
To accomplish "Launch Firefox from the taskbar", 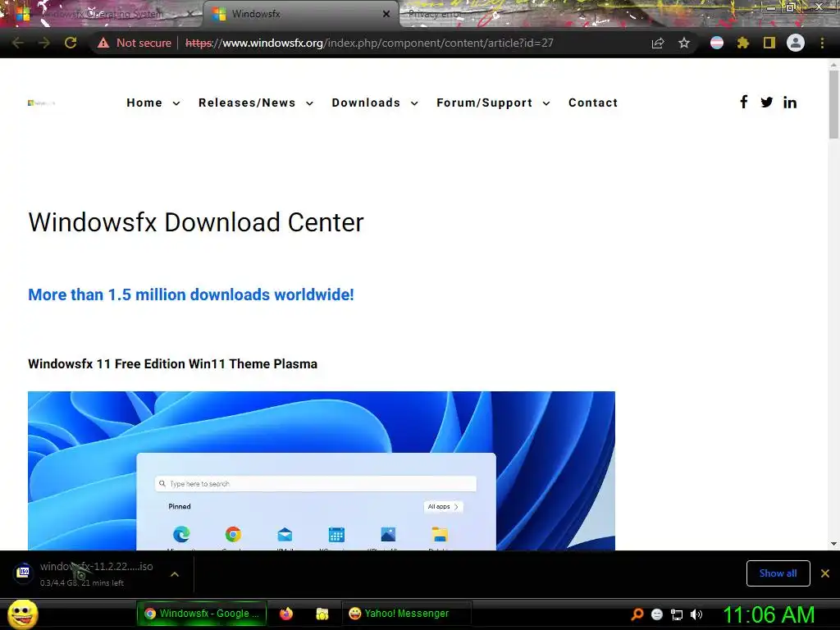I will point(286,614).
